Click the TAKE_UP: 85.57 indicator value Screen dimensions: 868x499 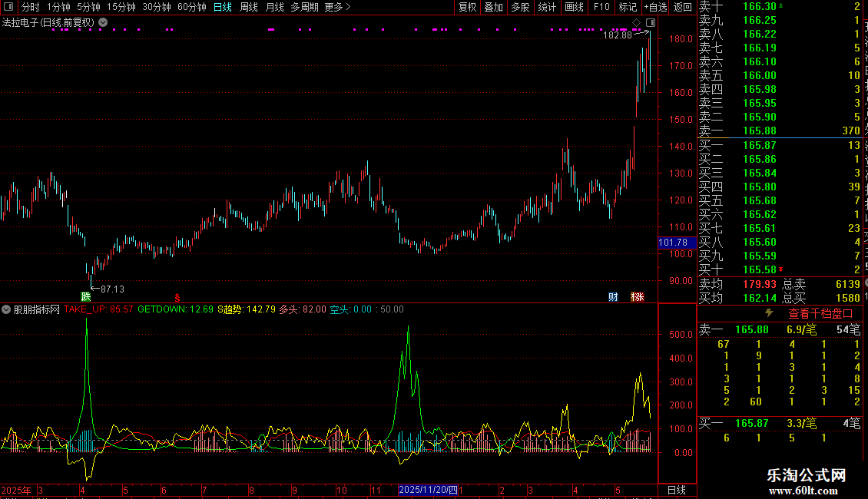[98, 309]
